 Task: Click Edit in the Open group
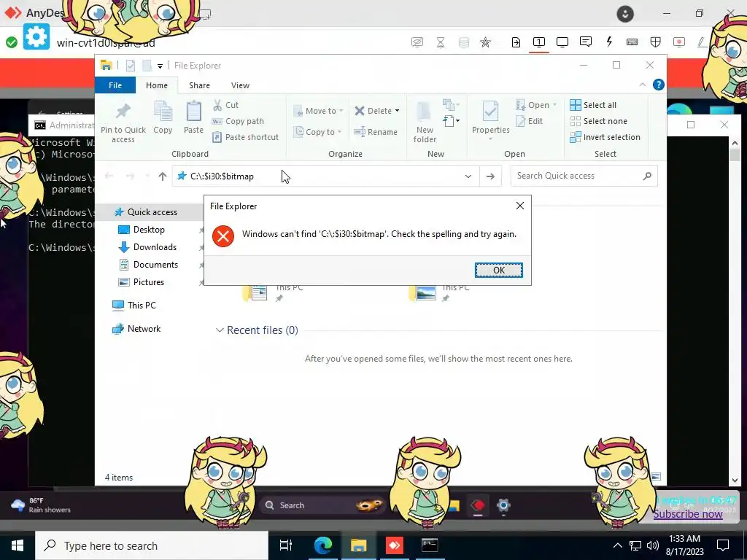coord(530,121)
